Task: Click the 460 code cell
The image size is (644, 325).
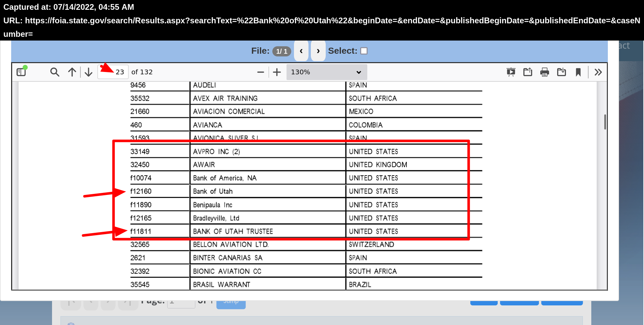Action: (136, 125)
